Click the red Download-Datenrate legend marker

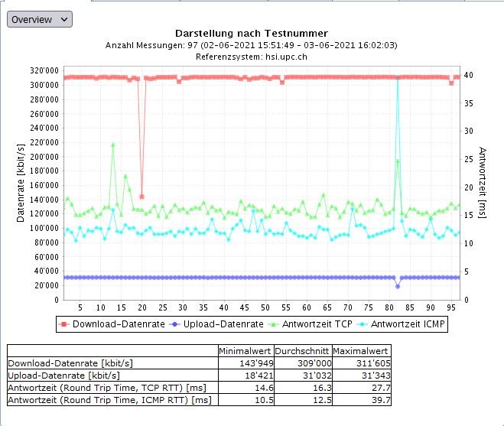[64, 324]
